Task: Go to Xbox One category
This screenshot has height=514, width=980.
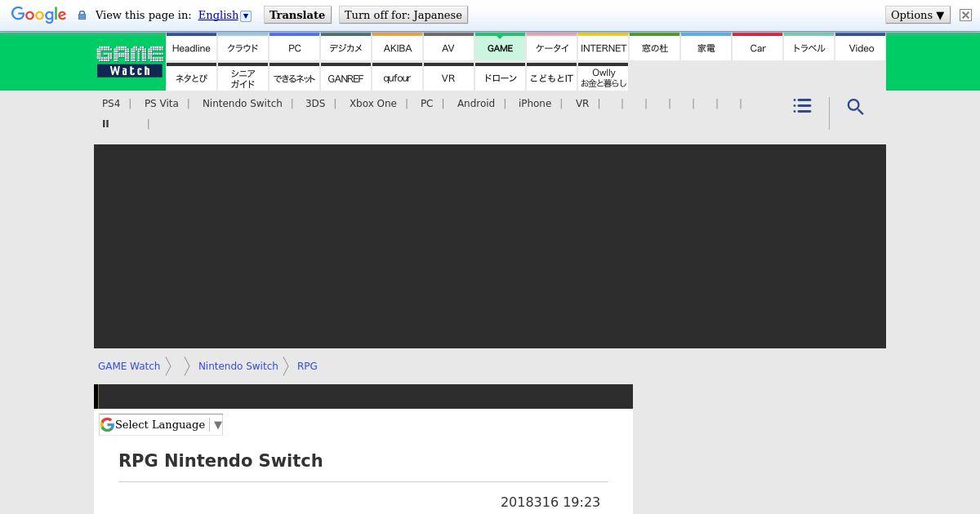Action: click(x=373, y=104)
